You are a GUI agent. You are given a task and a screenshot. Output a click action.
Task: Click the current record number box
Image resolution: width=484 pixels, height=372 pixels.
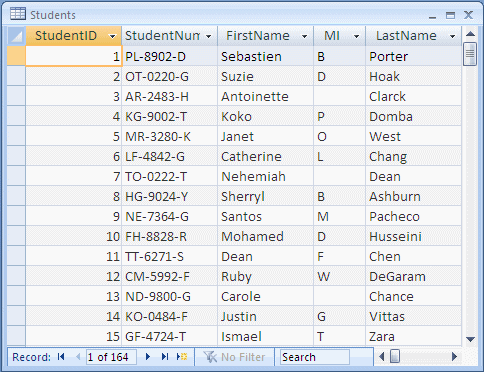click(111, 357)
